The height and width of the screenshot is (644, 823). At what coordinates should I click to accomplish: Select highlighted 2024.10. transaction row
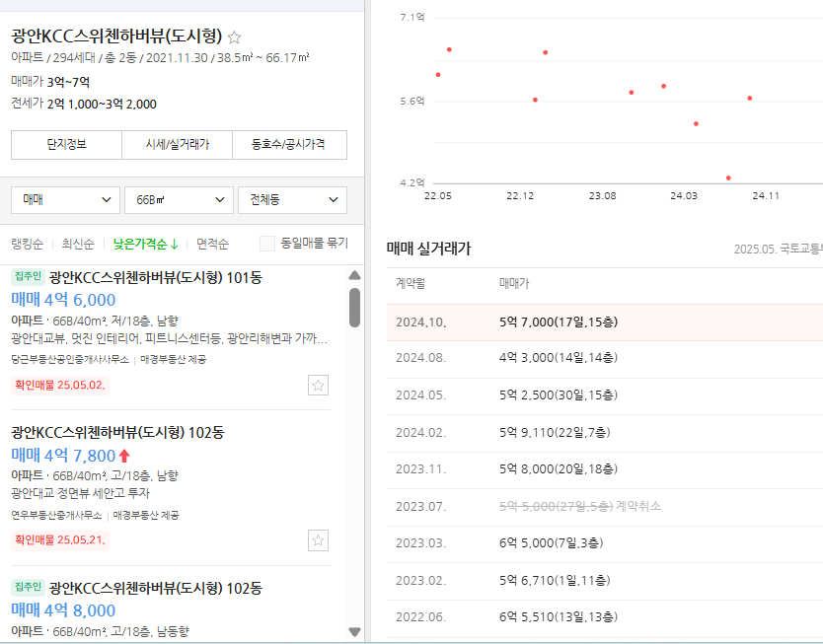[x=605, y=322]
